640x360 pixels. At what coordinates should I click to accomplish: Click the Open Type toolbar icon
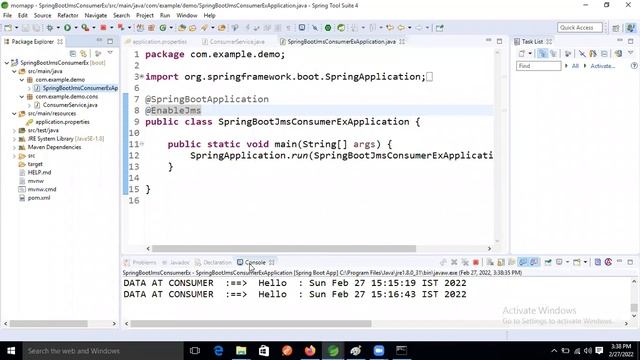(182, 28)
